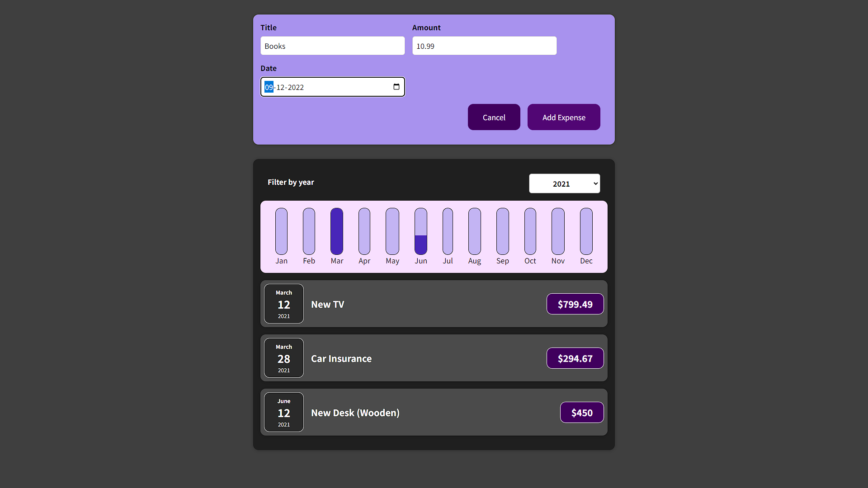The image size is (868, 488).
Task: Select the Title input containing Books
Action: click(332, 46)
